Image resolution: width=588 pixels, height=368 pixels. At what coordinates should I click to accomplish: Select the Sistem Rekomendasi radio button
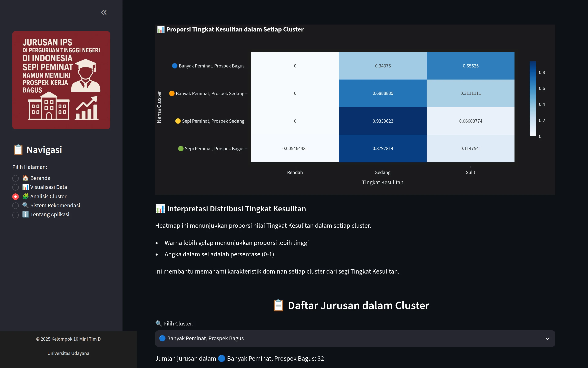(x=16, y=206)
